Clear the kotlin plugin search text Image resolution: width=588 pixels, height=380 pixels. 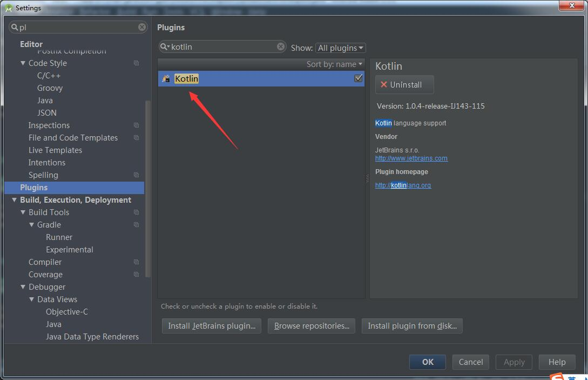(280, 46)
